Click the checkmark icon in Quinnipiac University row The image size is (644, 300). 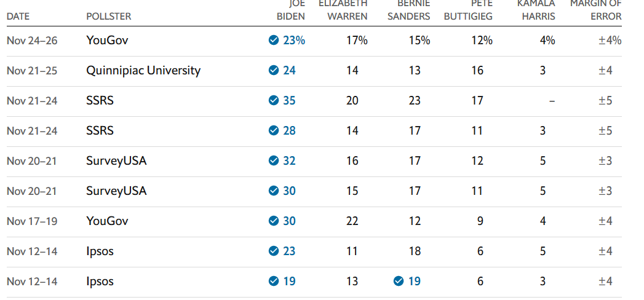pyautogui.click(x=274, y=71)
